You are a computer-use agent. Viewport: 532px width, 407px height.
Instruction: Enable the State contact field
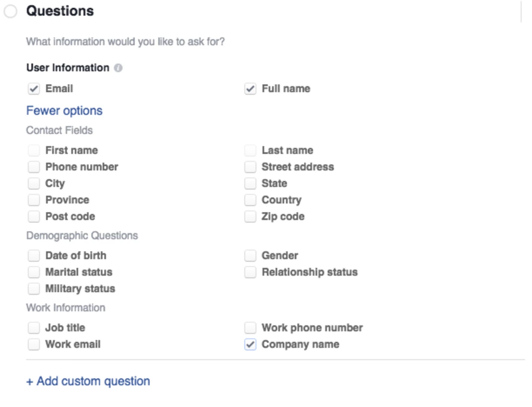coord(250,183)
